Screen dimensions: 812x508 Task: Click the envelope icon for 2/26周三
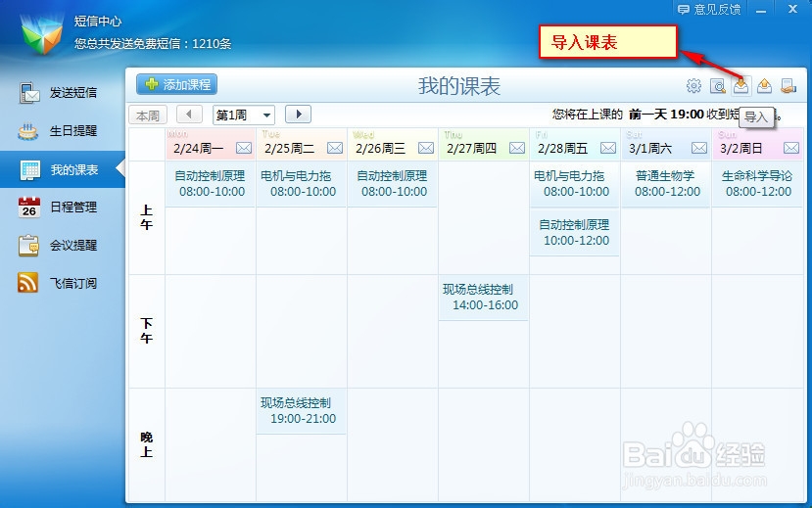pos(426,148)
